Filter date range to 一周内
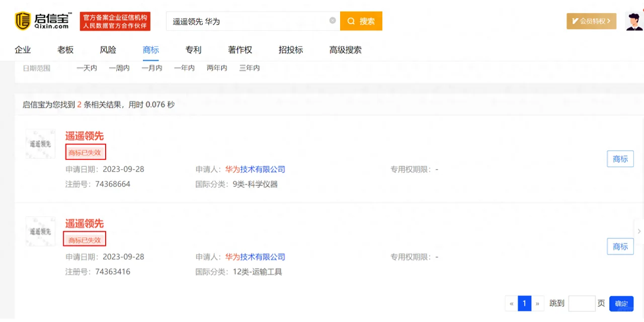 (119, 68)
